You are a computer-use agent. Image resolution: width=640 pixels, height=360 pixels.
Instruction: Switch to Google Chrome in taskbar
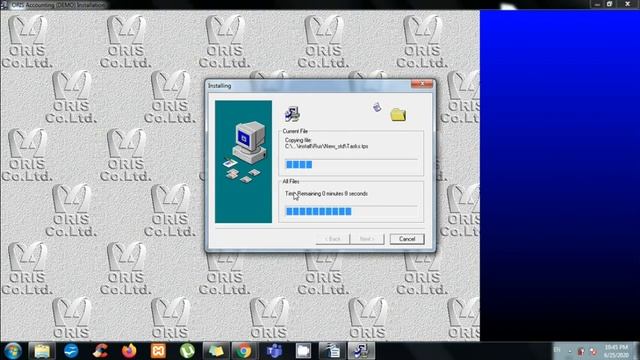click(244, 351)
